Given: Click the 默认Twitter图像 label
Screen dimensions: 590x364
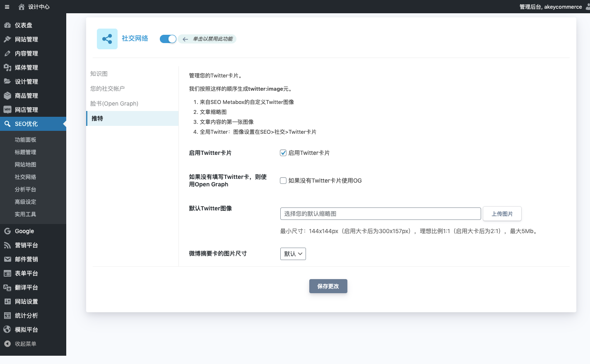Looking at the screenshot, I should pos(210,208).
